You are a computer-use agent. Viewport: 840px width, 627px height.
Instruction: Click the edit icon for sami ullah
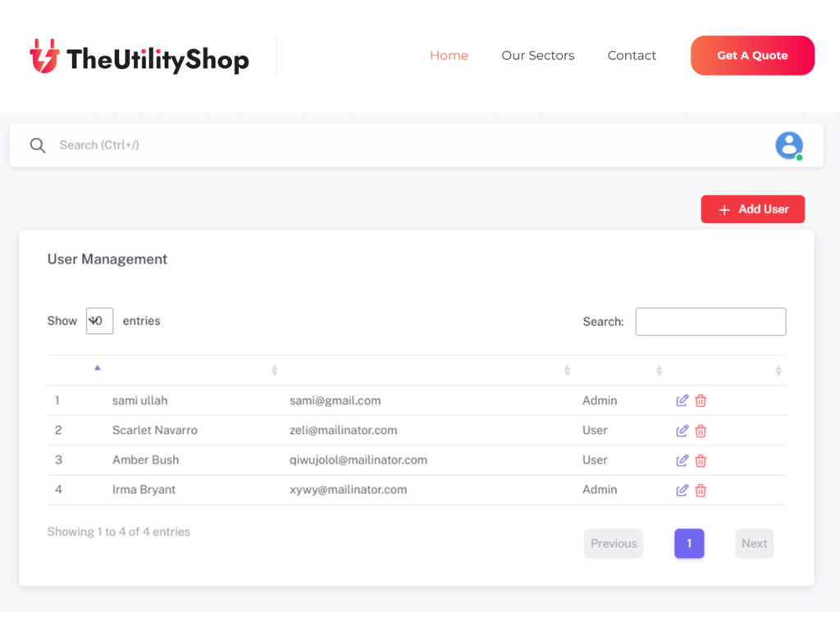pyautogui.click(x=682, y=400)
